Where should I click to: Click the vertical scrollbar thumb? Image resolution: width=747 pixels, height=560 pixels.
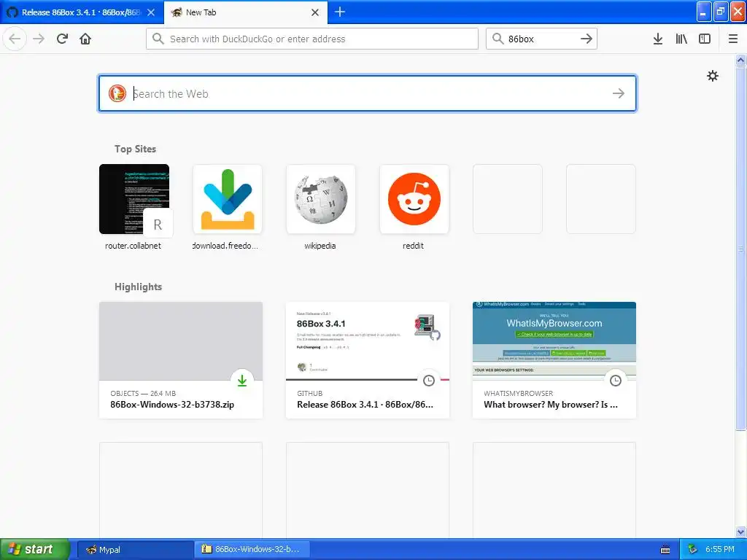click(741, 248)
